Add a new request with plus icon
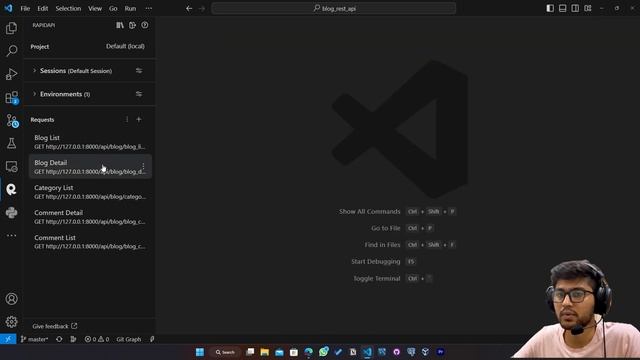 (x=139, y=120)
